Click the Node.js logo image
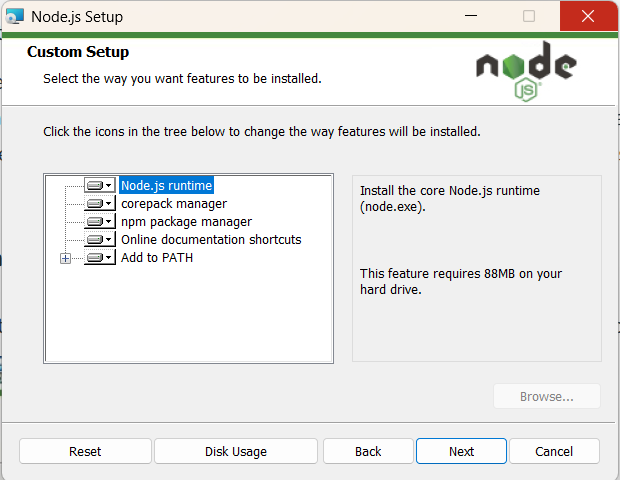 point(526,71)
